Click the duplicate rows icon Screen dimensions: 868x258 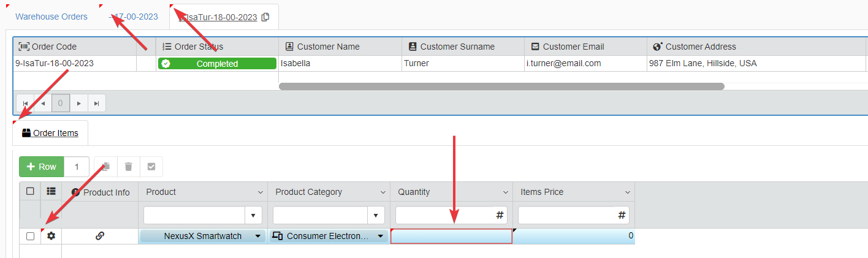(x=105, y=167)
